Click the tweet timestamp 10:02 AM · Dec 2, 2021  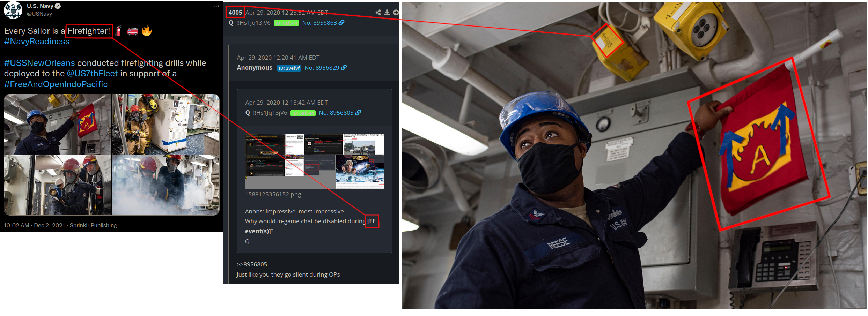coord(34,225)
